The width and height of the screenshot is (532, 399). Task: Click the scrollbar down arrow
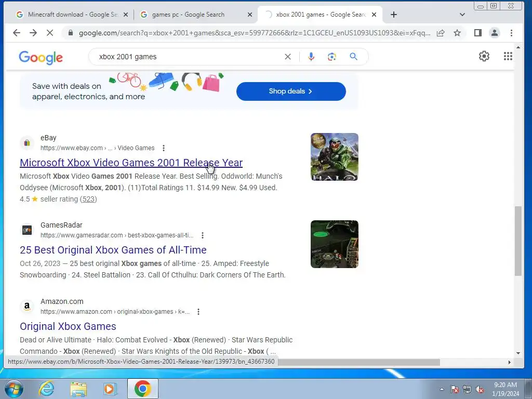pos(518,353)
